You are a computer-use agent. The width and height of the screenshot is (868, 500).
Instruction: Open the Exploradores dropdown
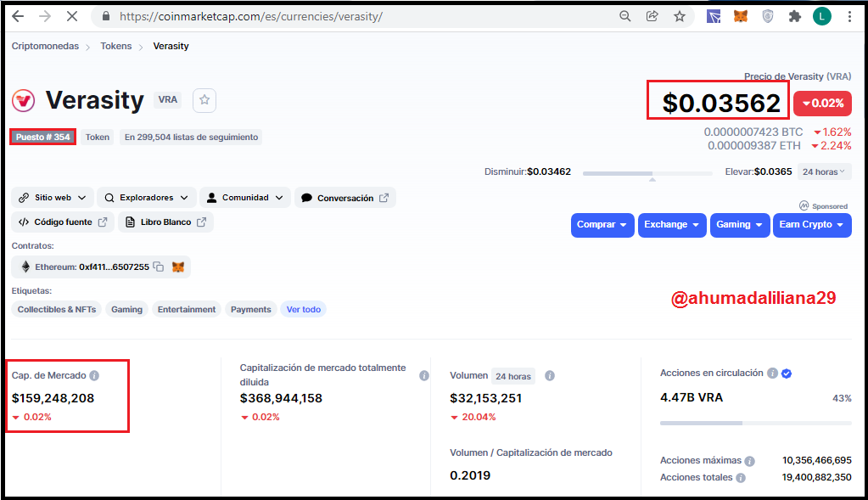tap(146, 198)
